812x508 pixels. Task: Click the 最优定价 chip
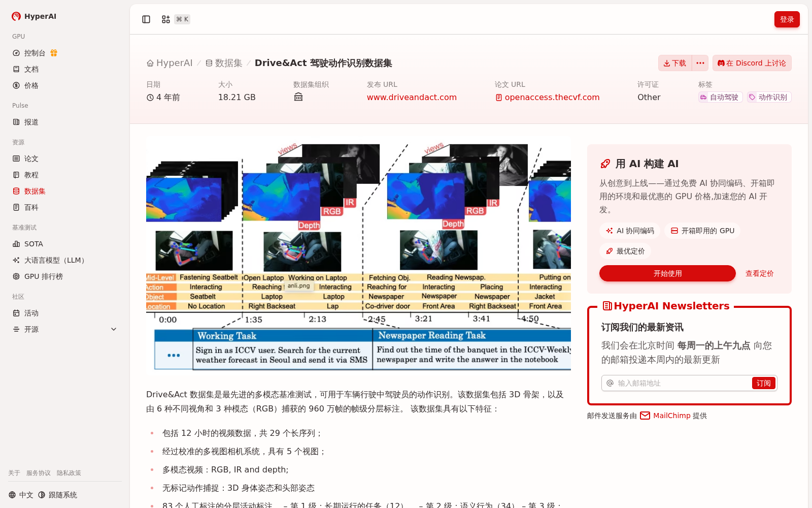click(625, 251)
